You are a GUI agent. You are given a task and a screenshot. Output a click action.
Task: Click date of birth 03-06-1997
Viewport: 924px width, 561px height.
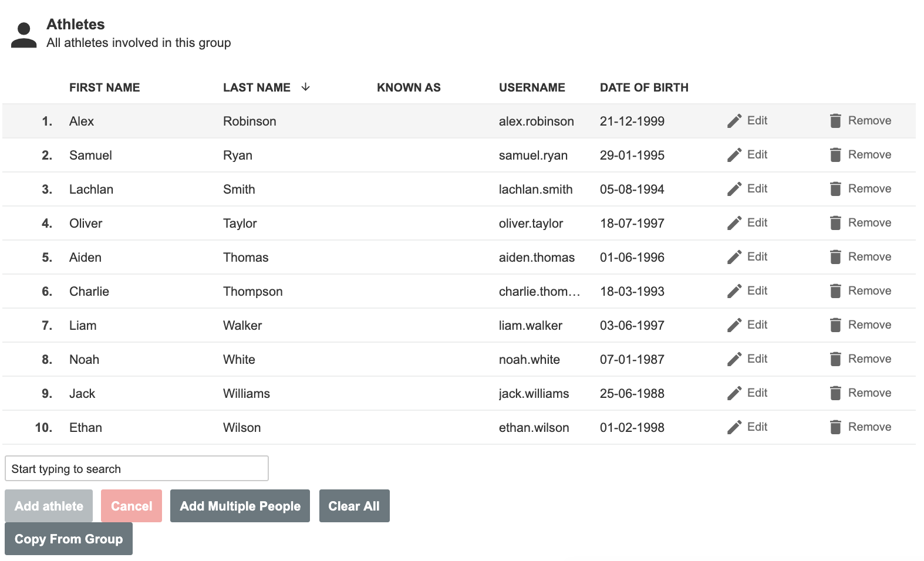pyautogui.click(x=632, y=326)
